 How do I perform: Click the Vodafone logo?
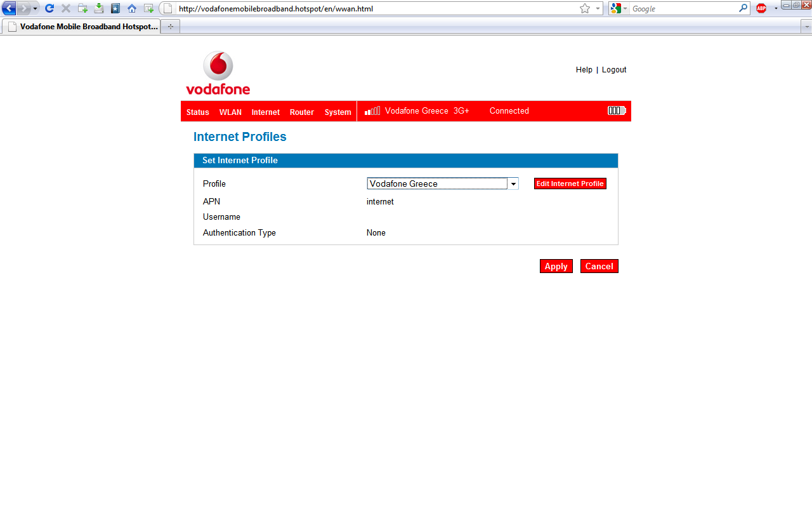coord(218,73)
